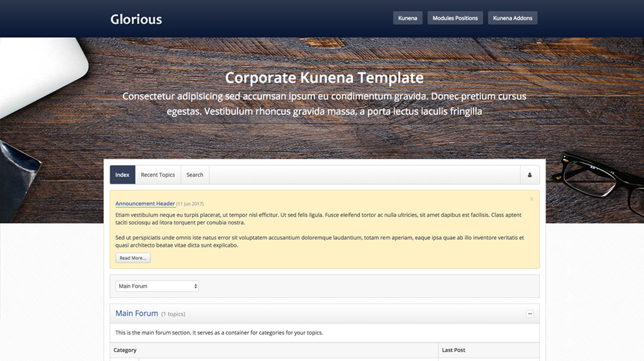The image size is (644, 361).
Task: Click the Kunena menu button
Action: [x=408, y=18]
